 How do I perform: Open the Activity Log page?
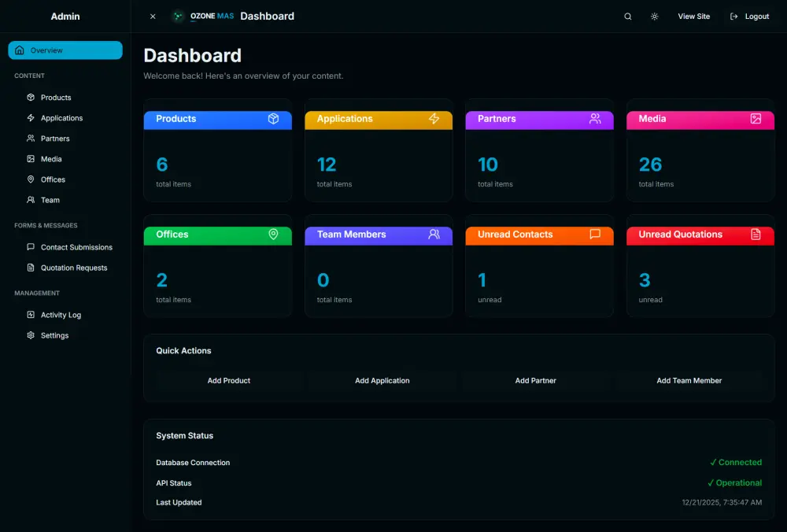coord(61,315)
